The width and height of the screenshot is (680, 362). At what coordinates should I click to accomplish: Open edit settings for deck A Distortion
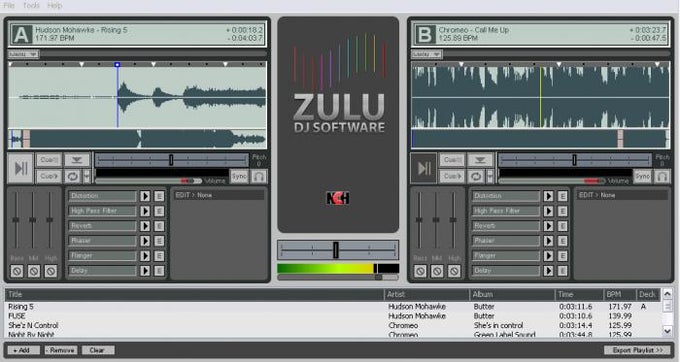[x=159, y=196]
